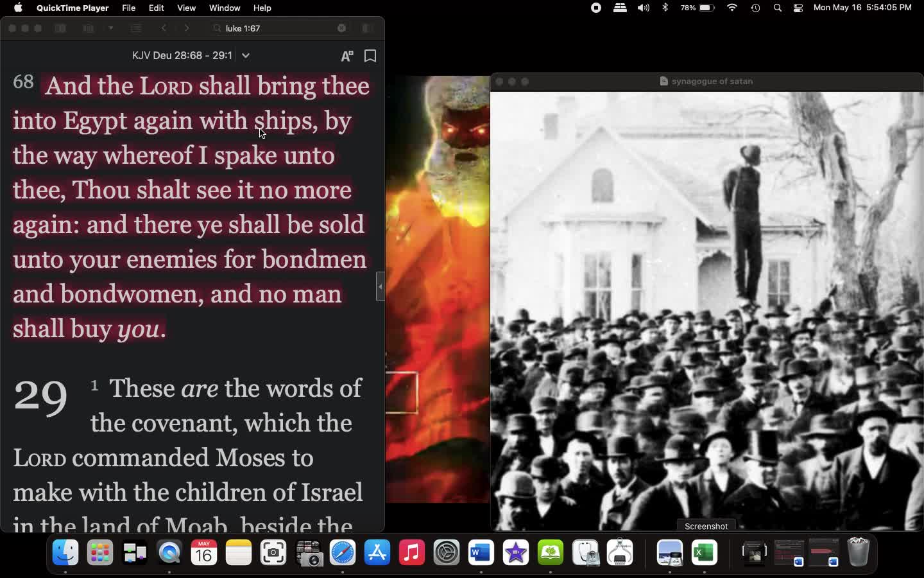Go forward with the toolbar right arrow
The image size is (924, 578).
pos(187,28)
